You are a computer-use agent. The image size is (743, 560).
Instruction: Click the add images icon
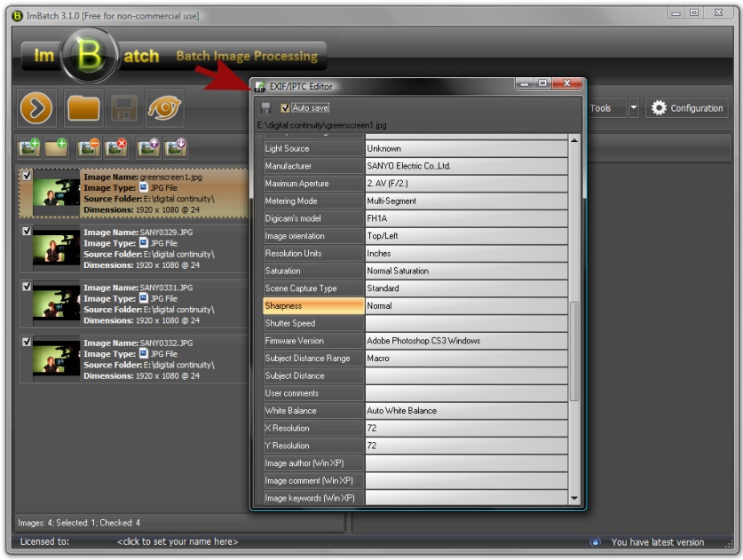tap(29, 148)
